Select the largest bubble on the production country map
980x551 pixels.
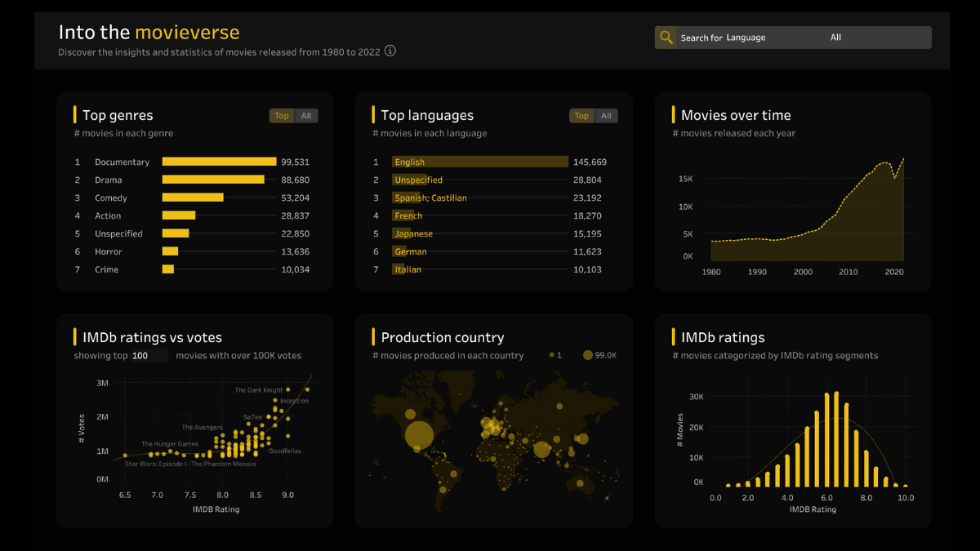[419, 434]
